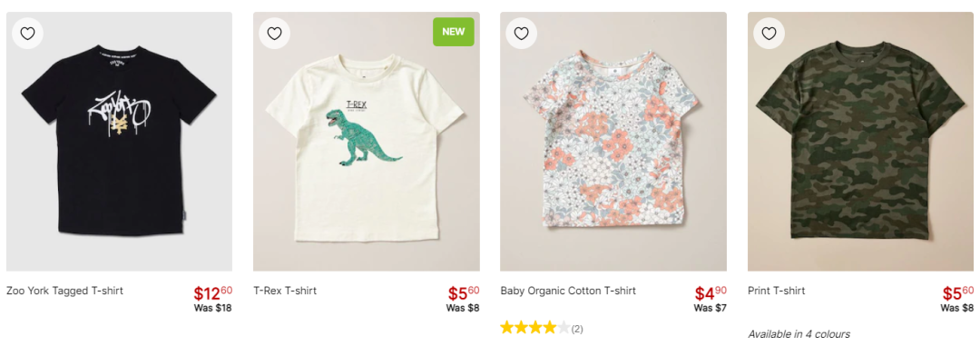Open the T-Rex T-shirt product title
Image resolution: width=980 pixels, height=356 pixels.
pos(285,291)
